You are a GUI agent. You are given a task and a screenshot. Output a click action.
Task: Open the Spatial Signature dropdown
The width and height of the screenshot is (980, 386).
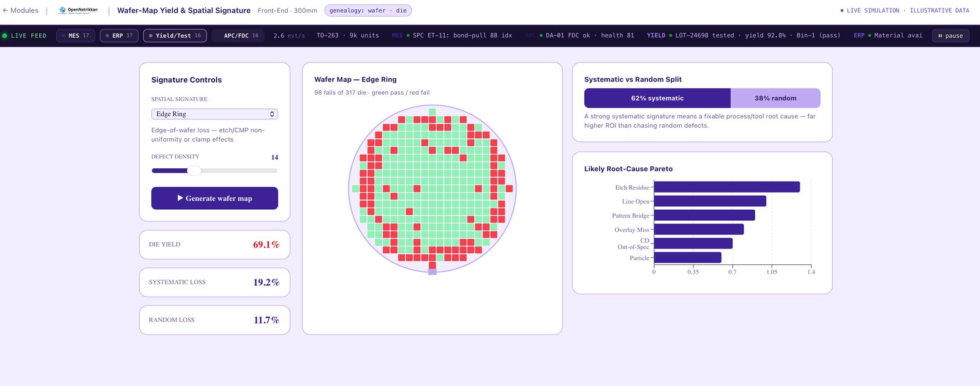pyautogui.click(x=214, y=114)
